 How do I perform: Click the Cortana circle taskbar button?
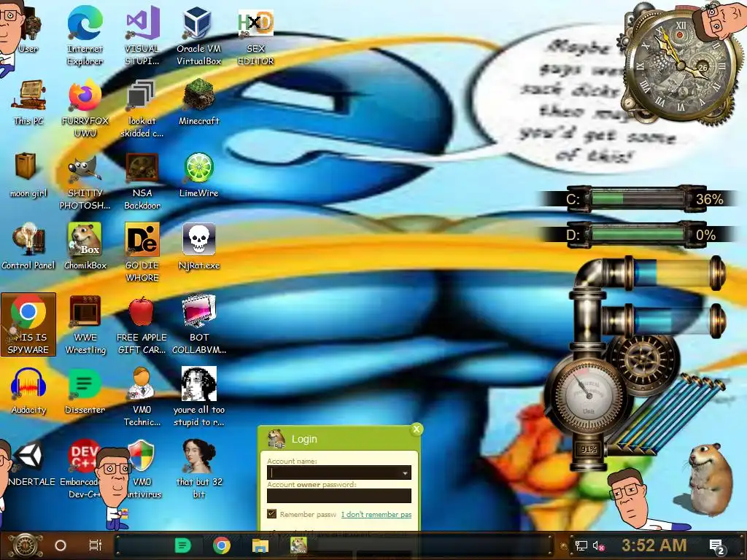[61, 545]
